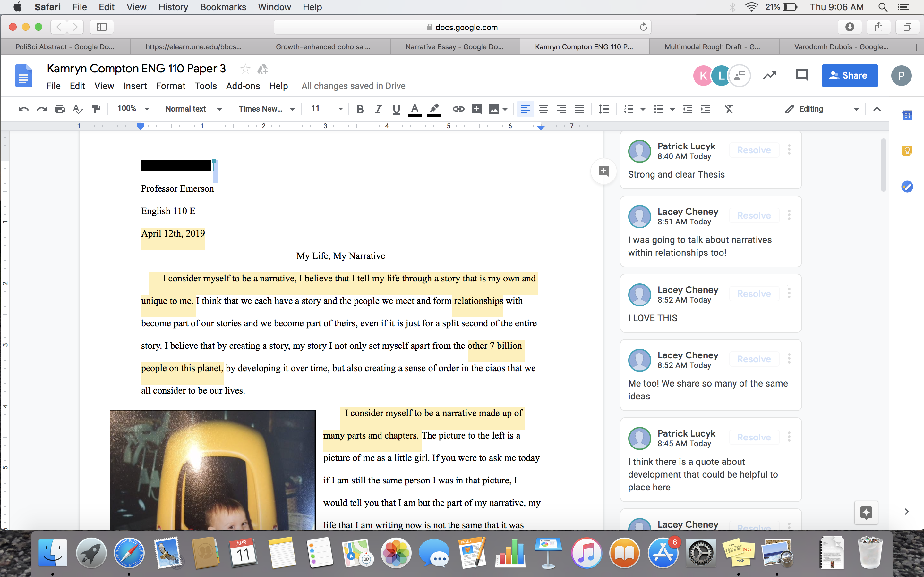Open the Insert menu
Screen dimensions: 924x577
click(x=135, y=86)
